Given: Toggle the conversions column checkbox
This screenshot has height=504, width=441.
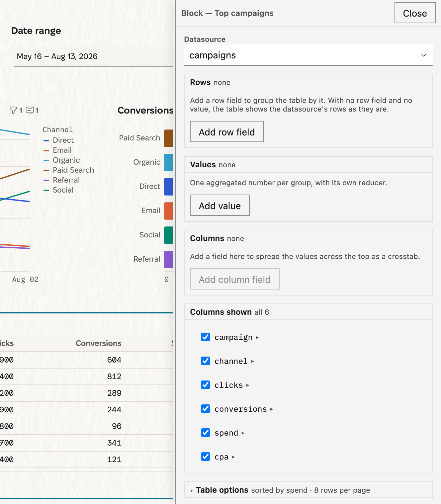Looking at the screenshot, I should (206, 409).
